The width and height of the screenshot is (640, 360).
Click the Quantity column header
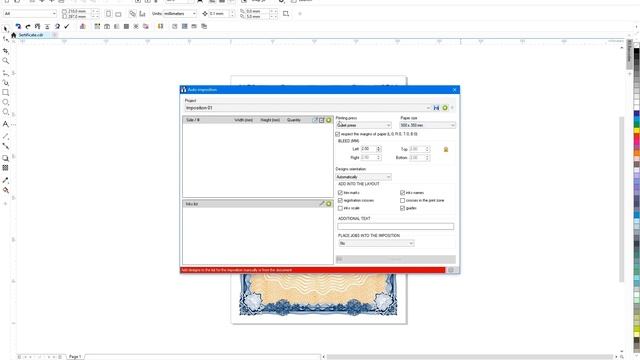pyautogui.click(x=293, y=120)
